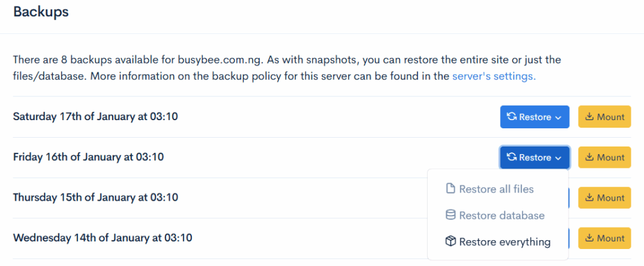Select Restore everything menu option
This screenshot has width=644, height=266.
pyautogui.click(x=504, y=241)
